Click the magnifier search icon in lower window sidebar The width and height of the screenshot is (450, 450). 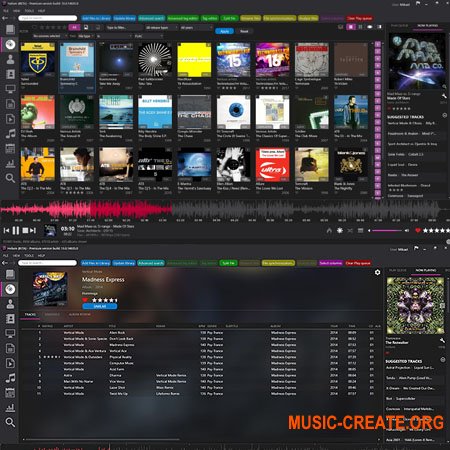10,422
